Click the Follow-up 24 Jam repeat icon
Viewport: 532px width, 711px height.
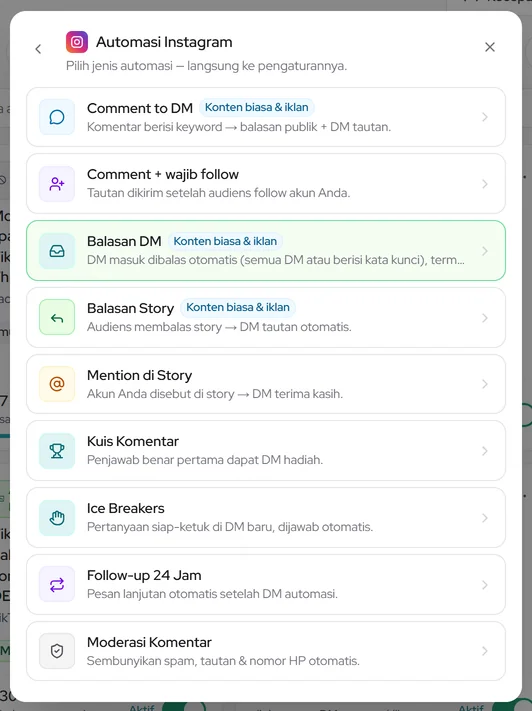pyautogui.click(x=57, y=584)
